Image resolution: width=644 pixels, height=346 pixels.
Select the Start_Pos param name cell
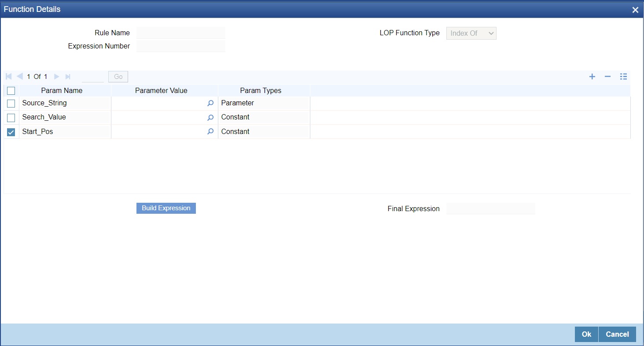tap(65, 131)
